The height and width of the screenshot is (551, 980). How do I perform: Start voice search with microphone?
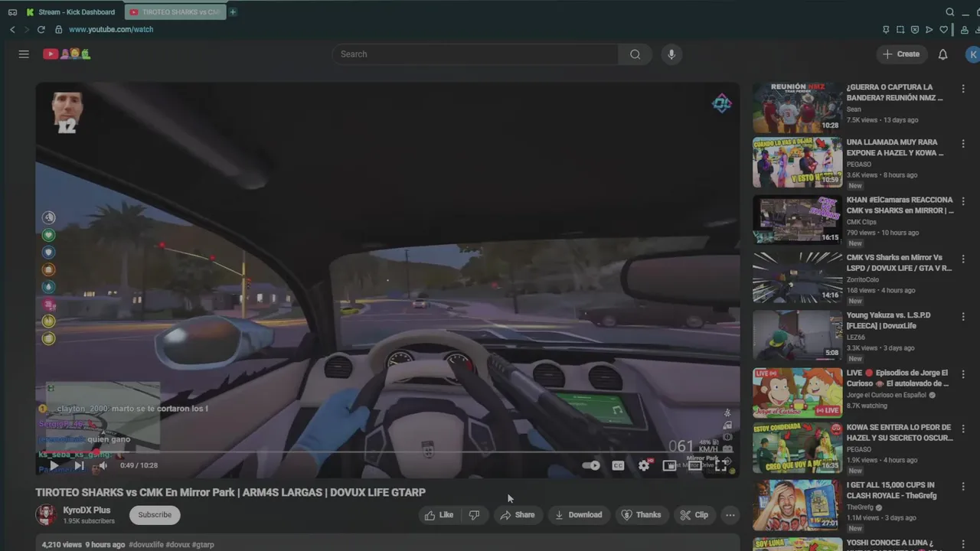(x=671, y=54)
